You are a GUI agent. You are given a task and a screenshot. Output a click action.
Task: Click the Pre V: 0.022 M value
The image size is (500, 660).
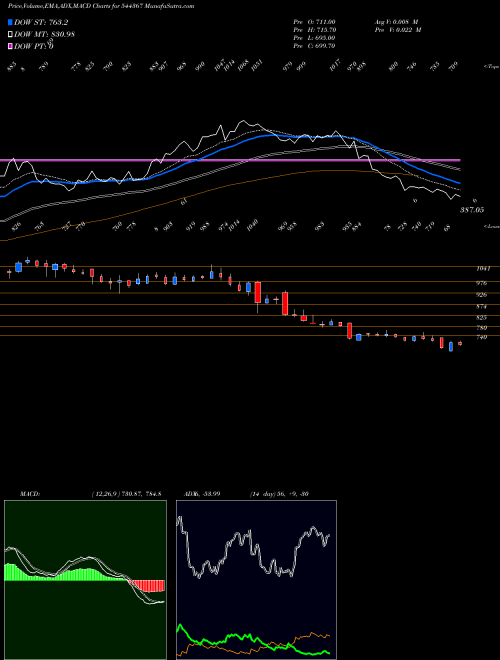pyautogui.click(x=398, y=30)
